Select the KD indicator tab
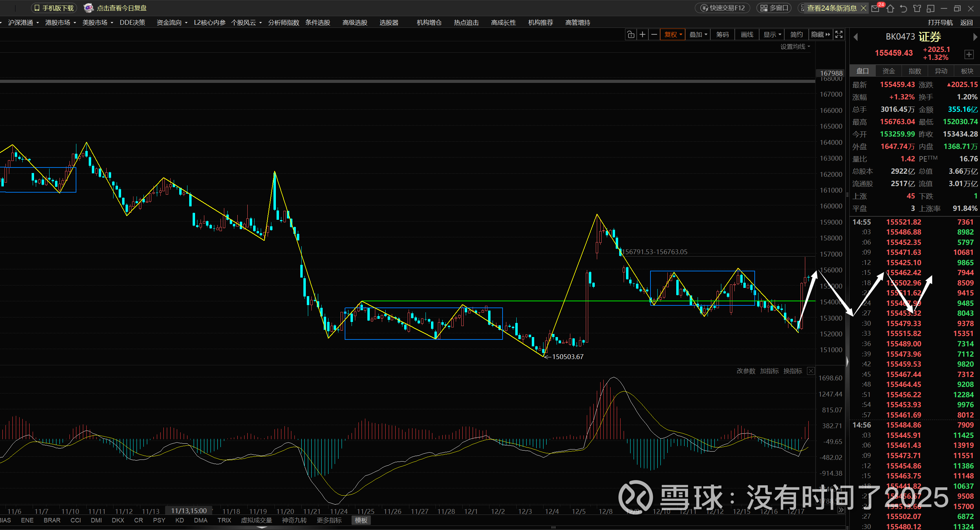This screenshot has height=530, width=980. (180, 520)
